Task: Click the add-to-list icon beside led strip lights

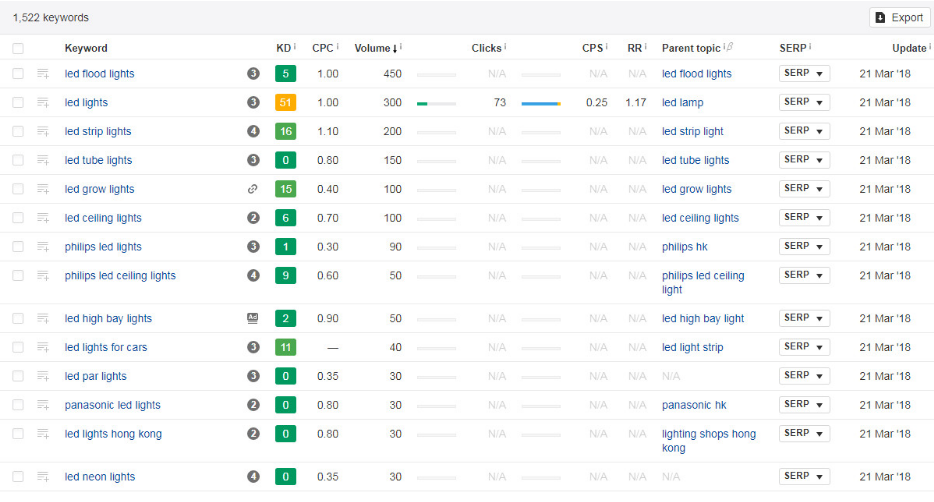Action: tap(43, 132)
